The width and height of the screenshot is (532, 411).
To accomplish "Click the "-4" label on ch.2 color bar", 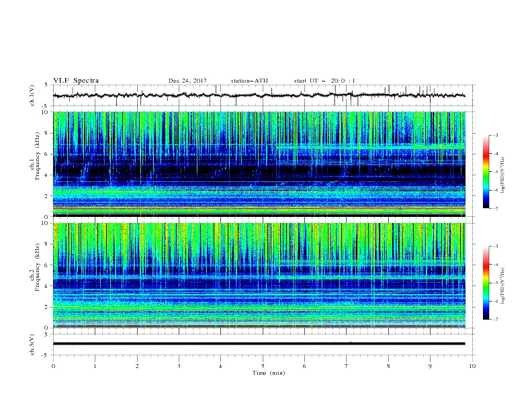I will (x=496, y=265).
